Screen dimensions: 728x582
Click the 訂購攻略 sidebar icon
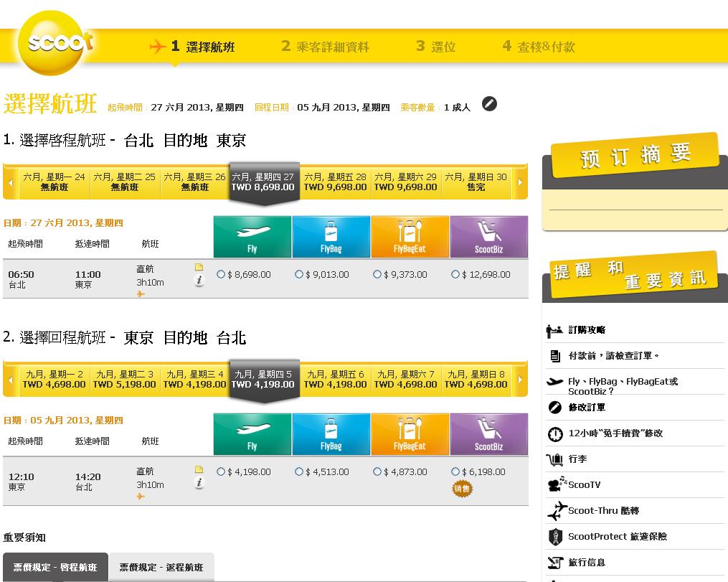tap(554, 331)
